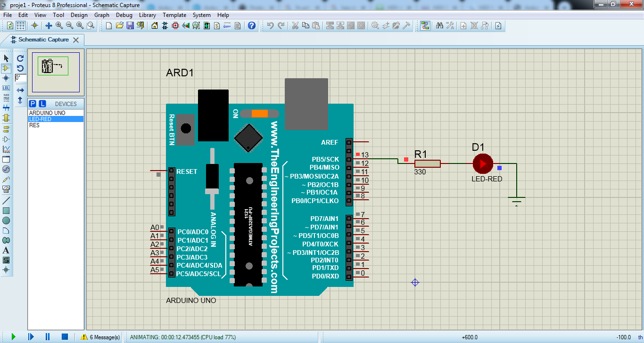644x343 pixels.
Task: Open Search and Tag binoculars icon
Action: coord(439,25)
